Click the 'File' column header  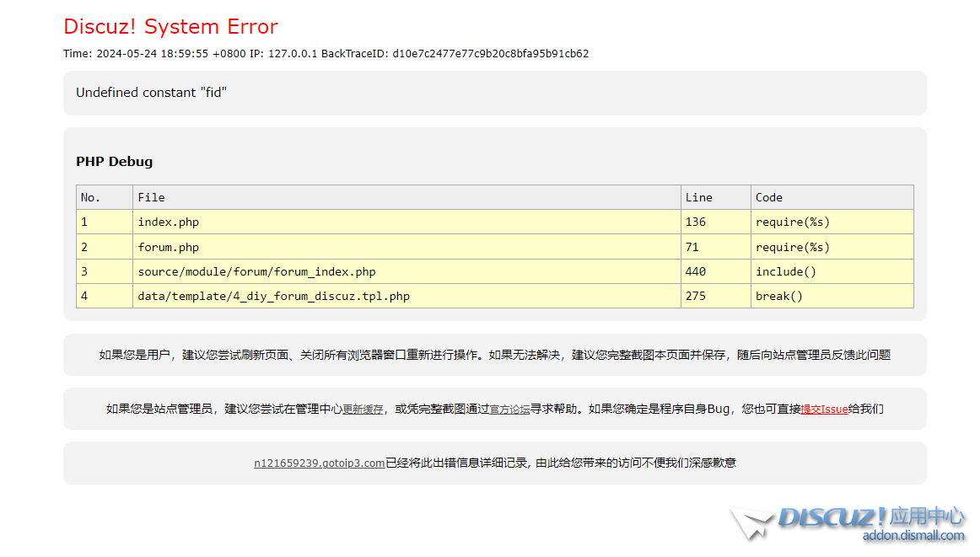tap(152, 197)
